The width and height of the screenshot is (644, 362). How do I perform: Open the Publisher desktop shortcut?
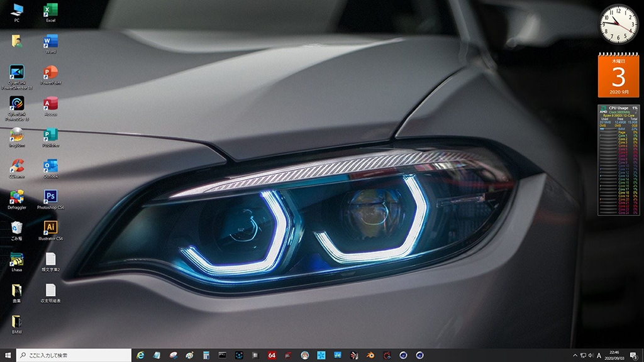pyautogui.click(x=50, y=138)
